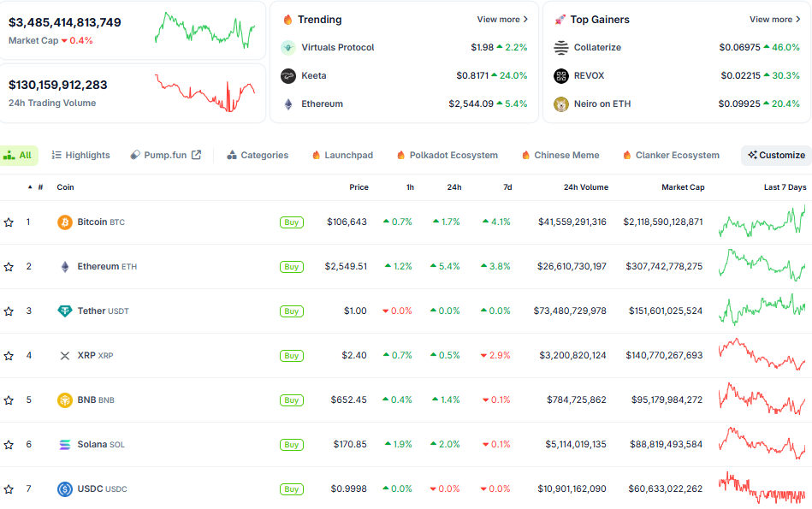Click the USDC coin logo icon
Viewport: 812px width, 509px height.
click(x=65, y=489)
